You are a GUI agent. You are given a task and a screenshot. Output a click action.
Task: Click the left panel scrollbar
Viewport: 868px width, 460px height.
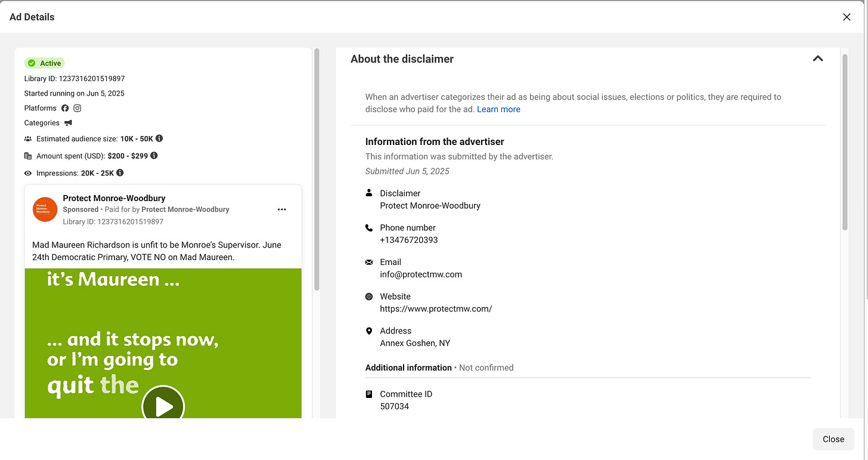317,169
